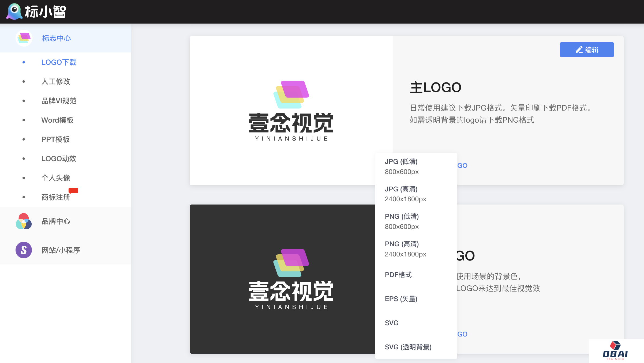Screen dimensions: 644x363
Task: Go to 品牌VI规范 page
Action: [x=59, y=101]
